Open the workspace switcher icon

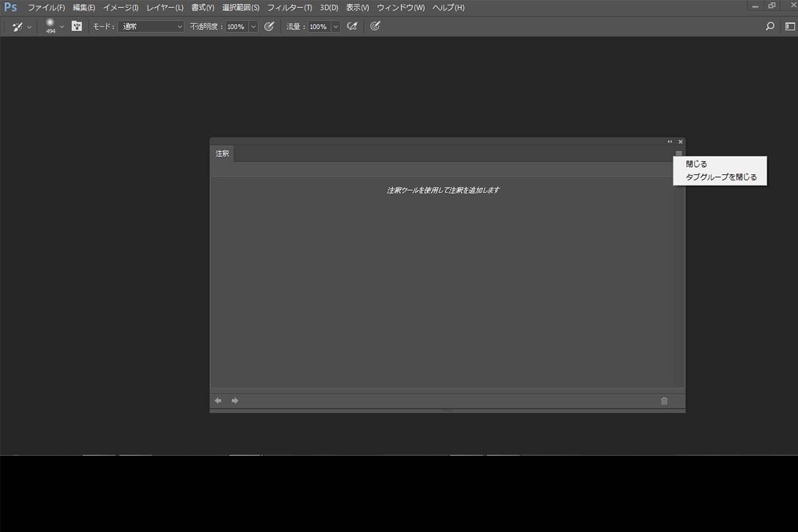(x=790, y=27)
